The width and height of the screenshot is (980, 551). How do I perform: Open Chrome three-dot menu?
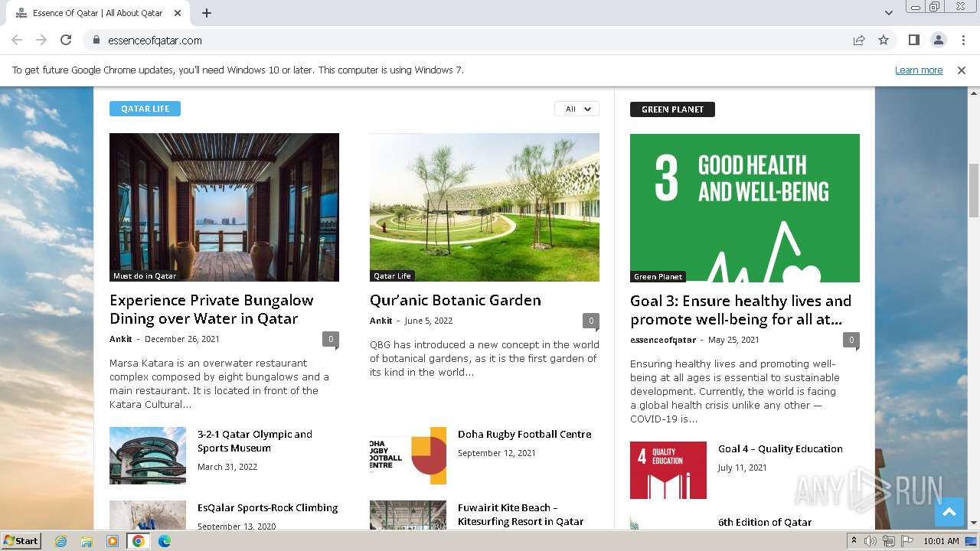coord(963,40)
